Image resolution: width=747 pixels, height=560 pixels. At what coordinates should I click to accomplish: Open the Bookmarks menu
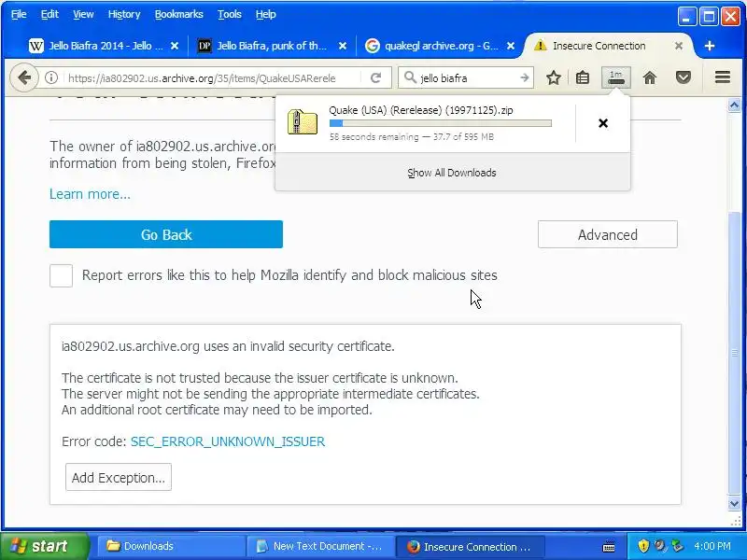[178, 14]
